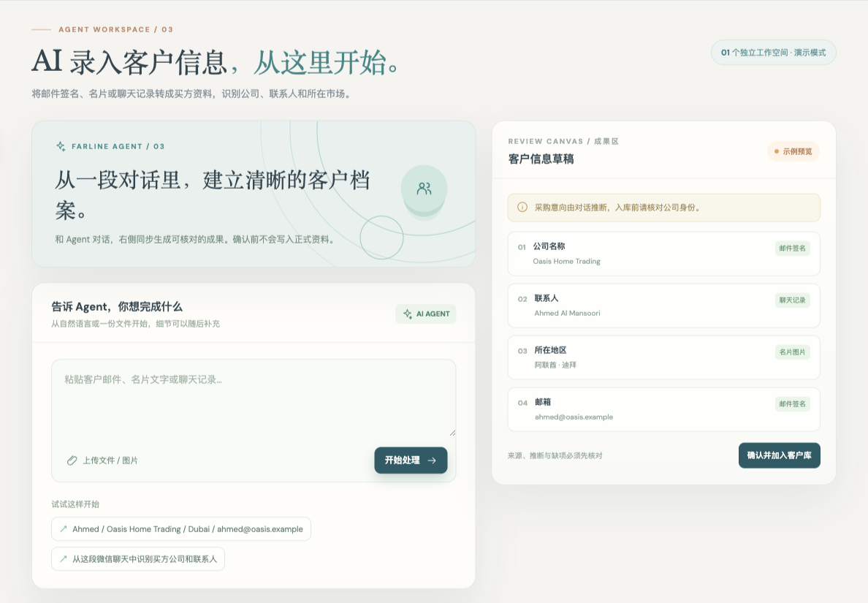This screenshot has width=868, height=603.
Task: Click the sparkle icon in the AI AGENT badge
Action: [408, 314]
